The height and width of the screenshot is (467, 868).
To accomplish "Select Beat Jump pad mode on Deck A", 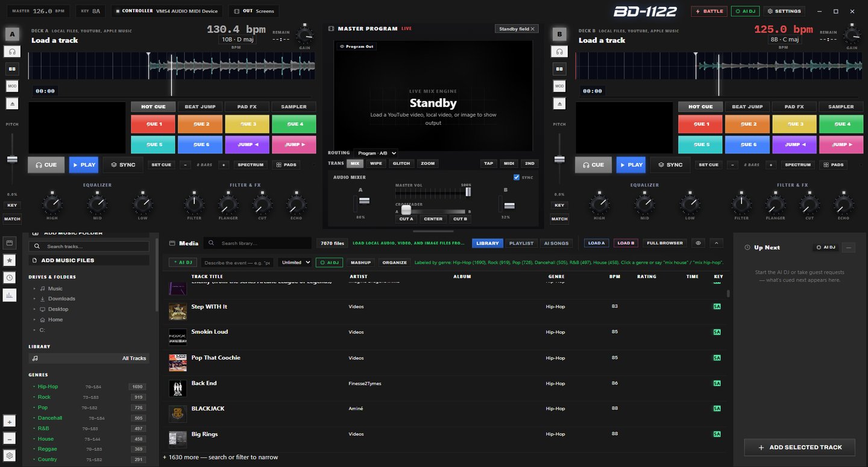I will click(200, 107).
